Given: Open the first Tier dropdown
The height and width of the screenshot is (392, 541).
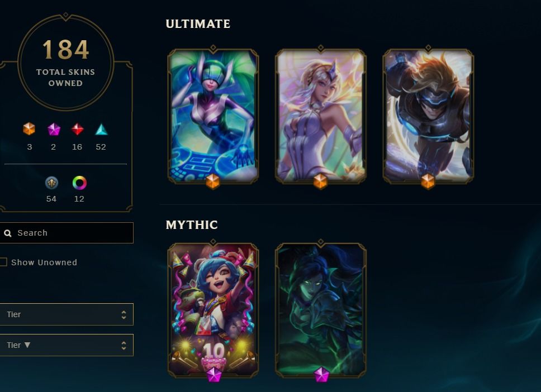Looking at the screenshot, I should click(x=67, y=314).
